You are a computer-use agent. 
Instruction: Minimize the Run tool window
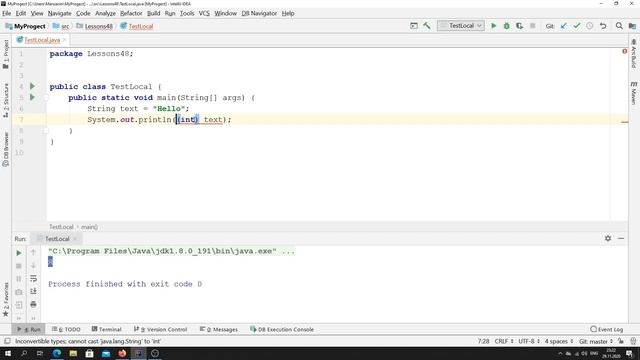(x=621, y=238)
